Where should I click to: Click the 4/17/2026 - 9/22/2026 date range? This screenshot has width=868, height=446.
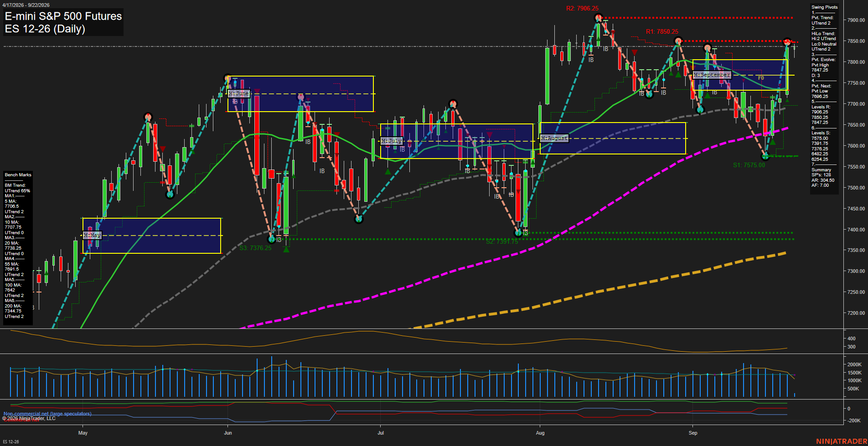click(x=26, y=5)
